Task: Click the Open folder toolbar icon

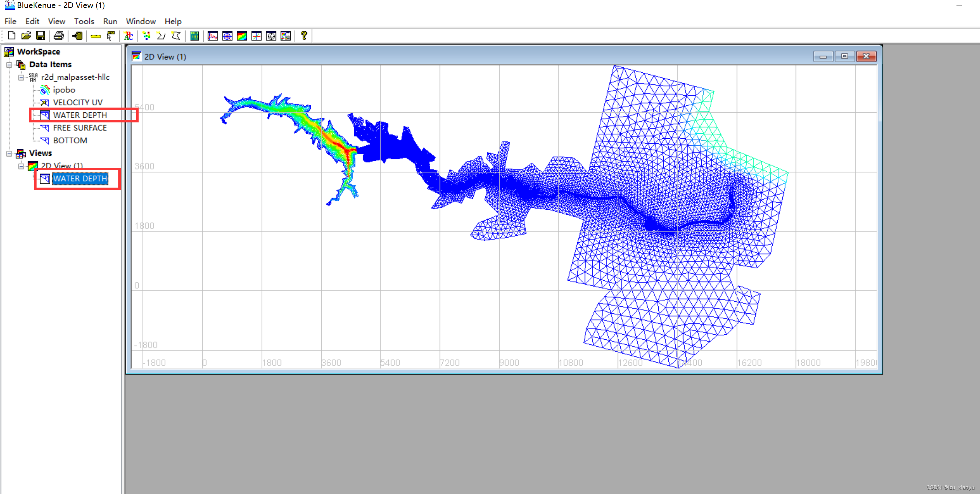Action: [26, 36]
